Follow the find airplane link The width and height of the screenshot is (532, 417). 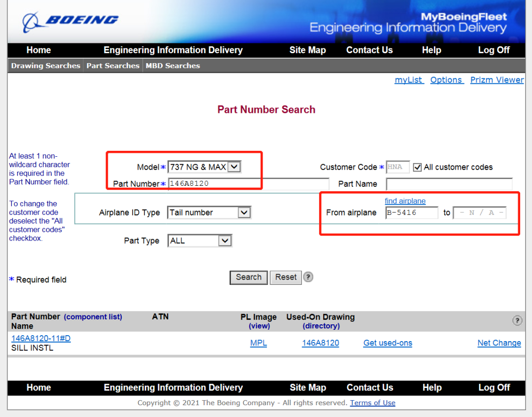point(405,201)
